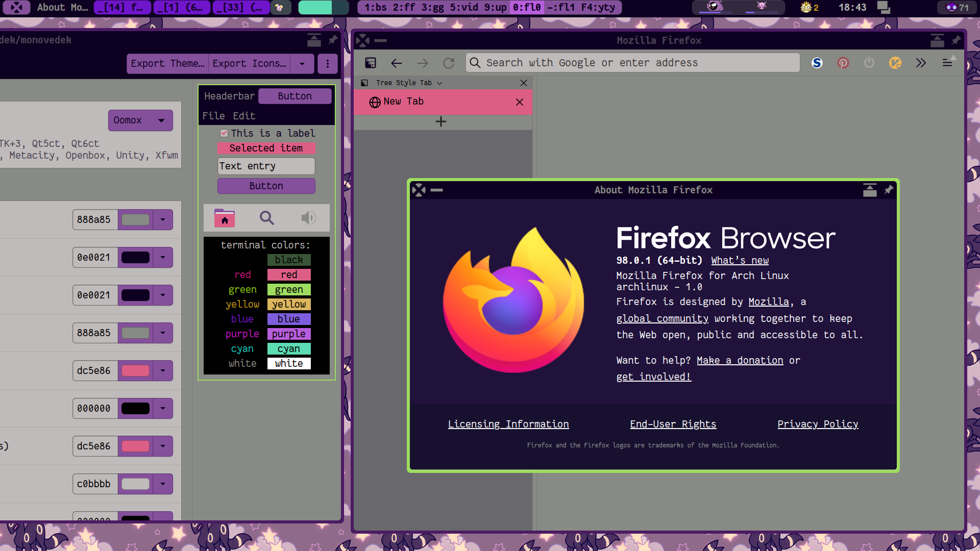980x551 pixels.
Task: Expand the Tree Style Tab dropdown chevron
Action: coord(439,83)
